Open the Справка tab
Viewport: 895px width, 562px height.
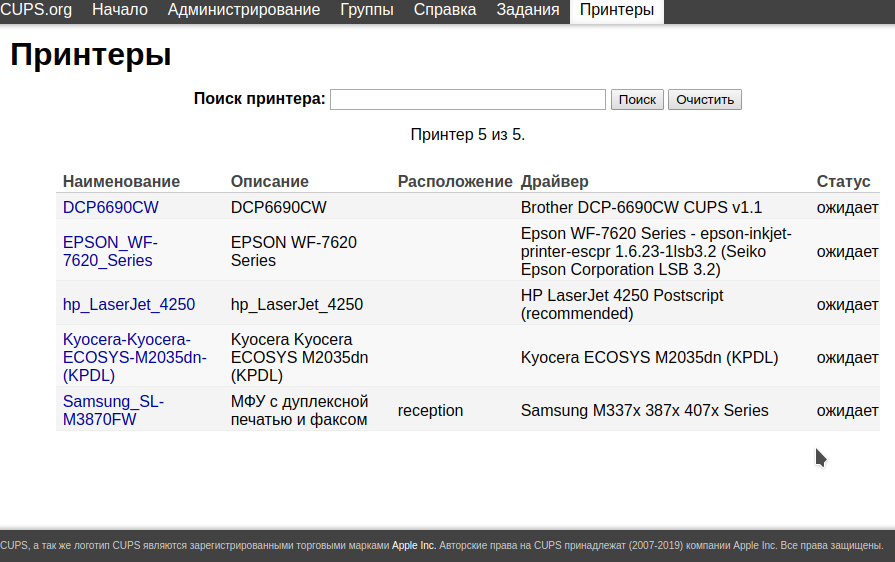tap(445, 10)
